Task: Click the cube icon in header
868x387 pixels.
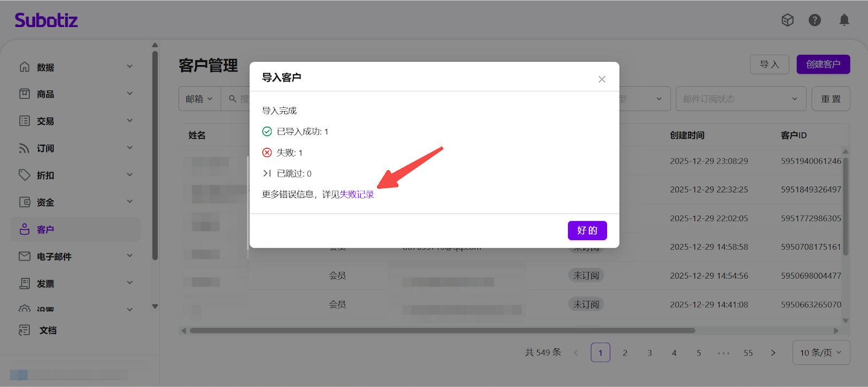Action: point(787,20)
